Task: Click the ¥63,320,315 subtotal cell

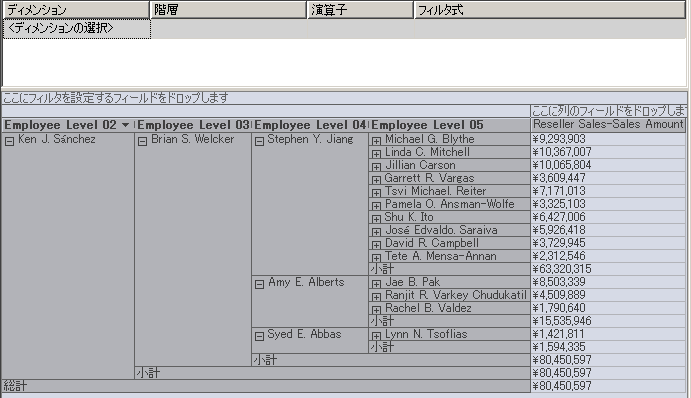Action: tap(608, 269)
